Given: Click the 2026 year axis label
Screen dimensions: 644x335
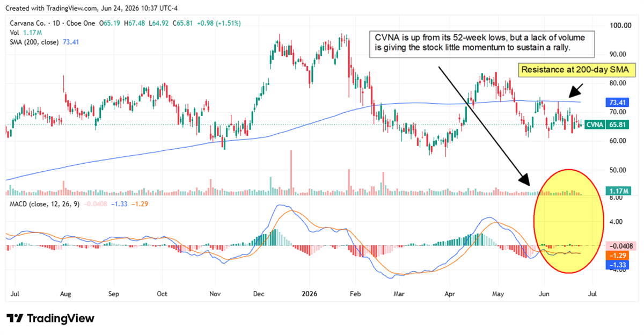Looking at the screenshot, I should [309, 294].
